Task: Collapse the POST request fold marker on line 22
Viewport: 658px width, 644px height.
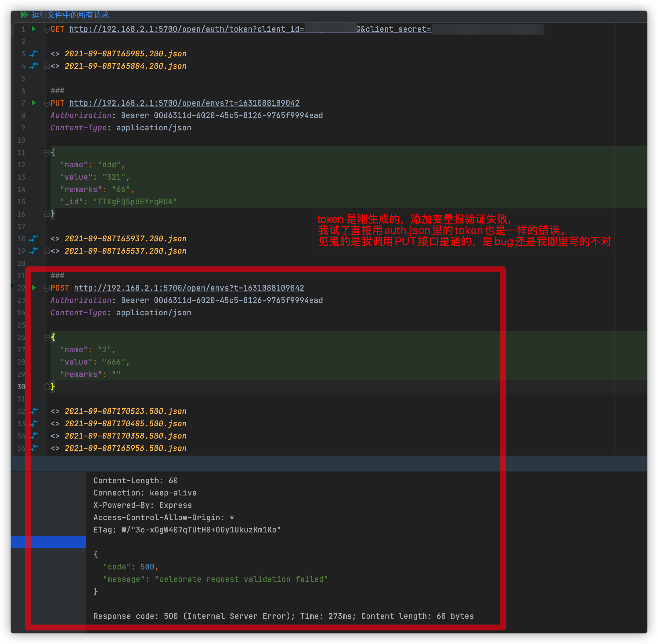Action: pyautogui.click(x=47, y=288)
